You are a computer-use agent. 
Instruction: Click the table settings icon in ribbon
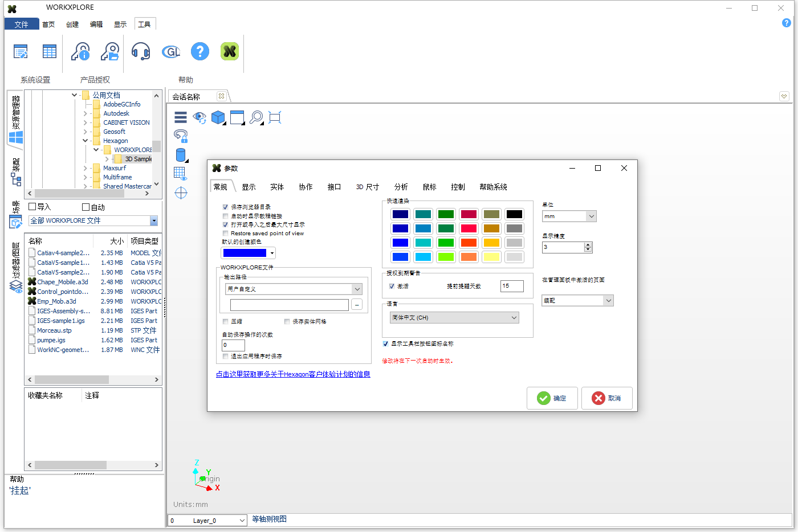pyautogui.click(x=50, y=52)
